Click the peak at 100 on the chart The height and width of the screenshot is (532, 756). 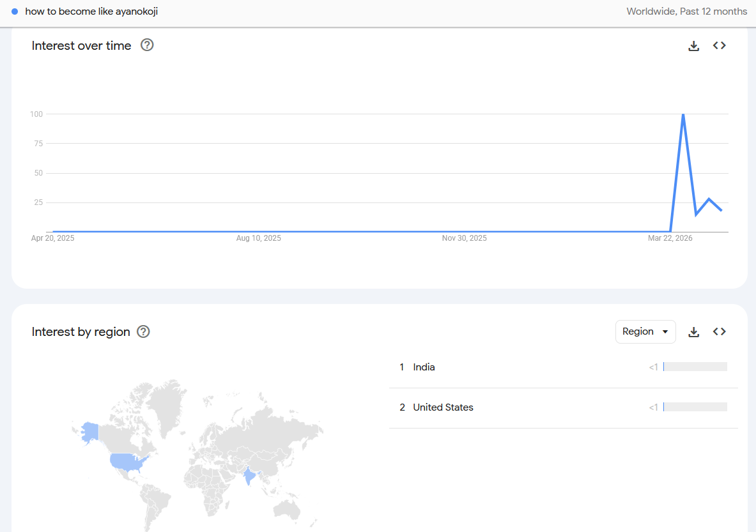pyautogui.click(x=683, y=115)
